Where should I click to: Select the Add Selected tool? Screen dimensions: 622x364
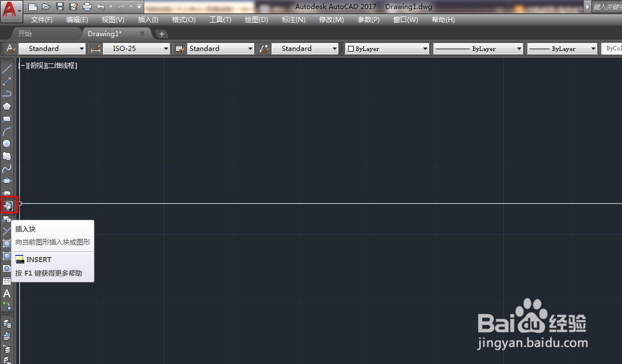coord(7,306)
